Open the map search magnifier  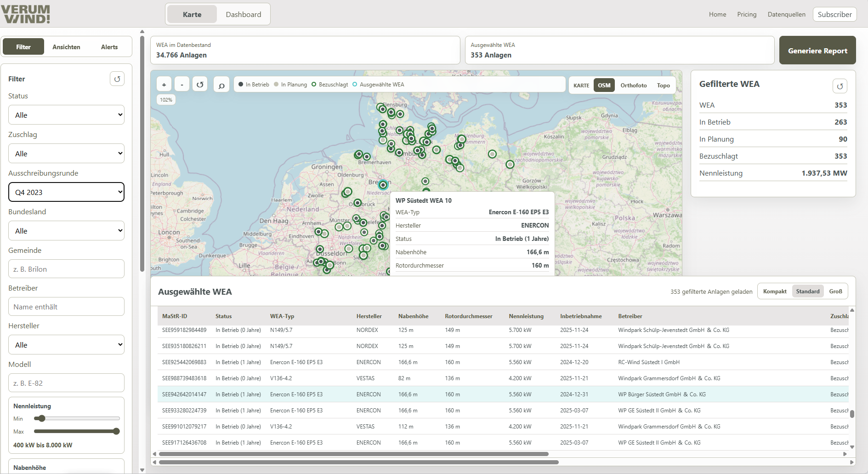(221, 85)
